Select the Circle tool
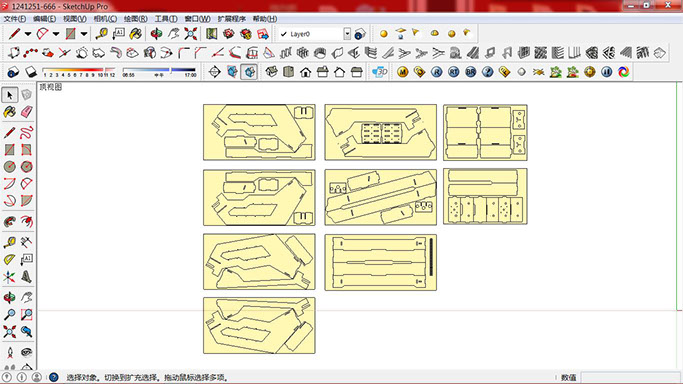 coord(10,167)
